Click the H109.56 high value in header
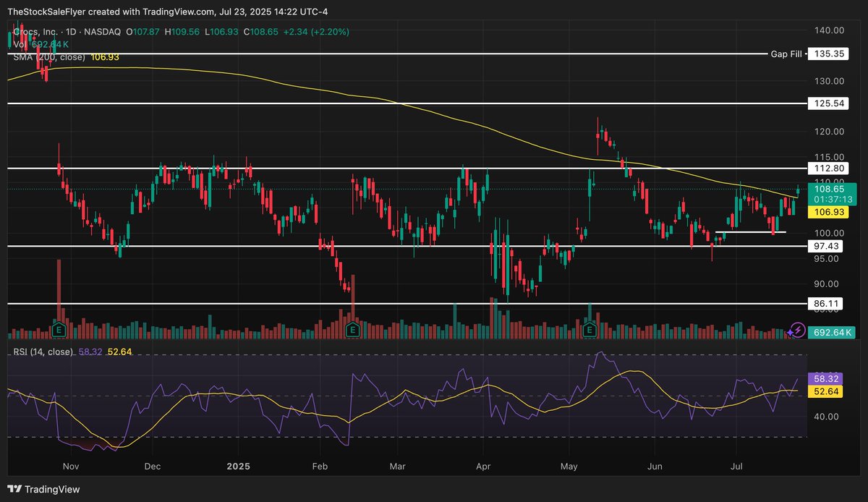Screen dimensions: 868x502 click(183, 32)
